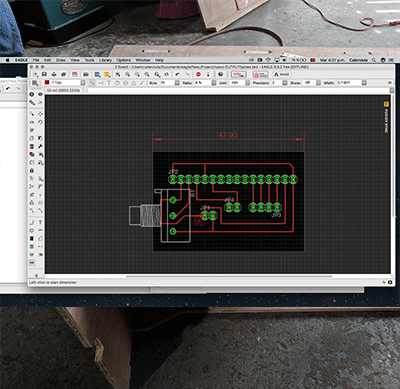Screen dimensions: 400x389
Task: Toggle the radius dimension type
Action: click(x=117, y=83)
